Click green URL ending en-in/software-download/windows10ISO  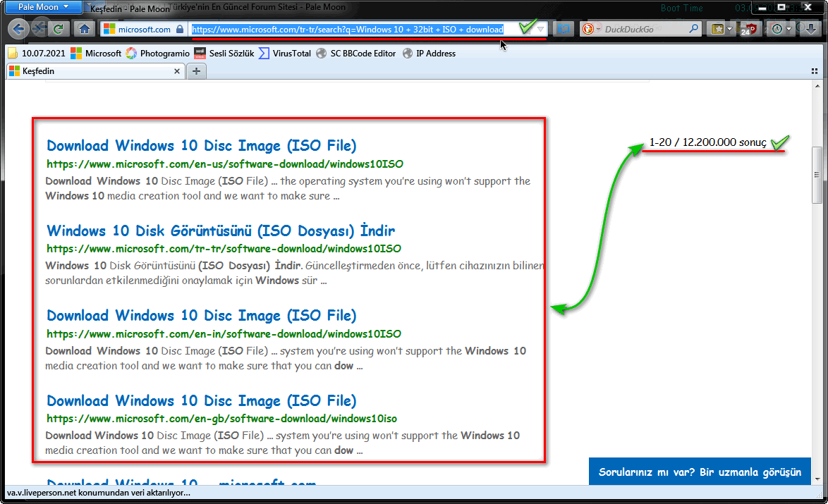click(x=224, y=334)
